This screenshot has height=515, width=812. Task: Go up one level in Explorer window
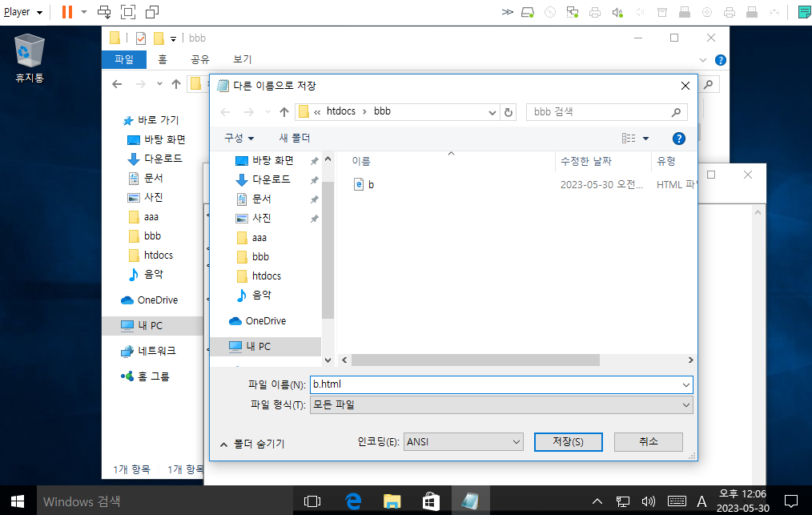tap(176, 84)
